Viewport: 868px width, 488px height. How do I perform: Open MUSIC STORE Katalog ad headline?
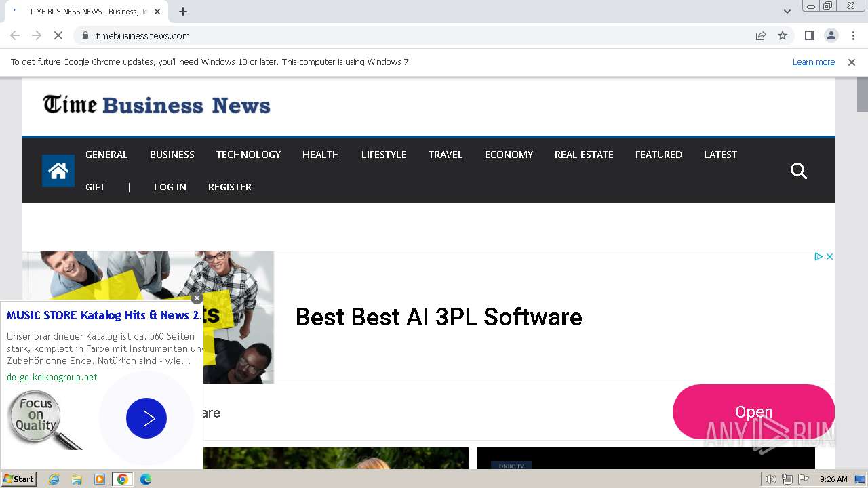104,315
